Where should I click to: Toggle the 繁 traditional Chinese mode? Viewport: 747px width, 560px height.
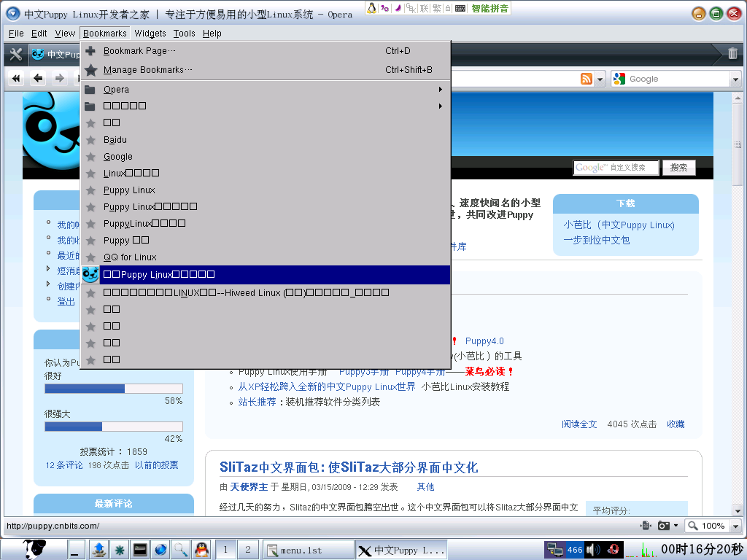(x=436, y=8)
